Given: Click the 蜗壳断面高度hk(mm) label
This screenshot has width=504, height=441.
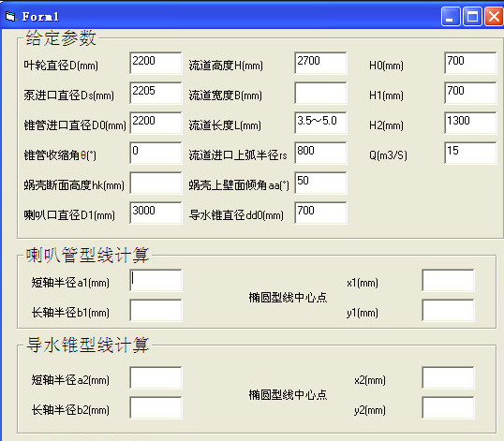Looking at the screenshot, I should 74,185.
